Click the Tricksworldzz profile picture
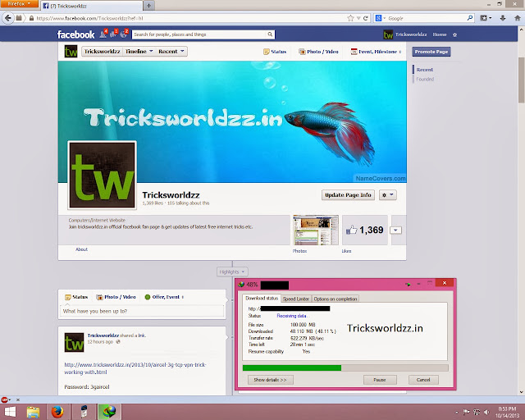This screenshot has width=525, height=420. coord(102,176)
